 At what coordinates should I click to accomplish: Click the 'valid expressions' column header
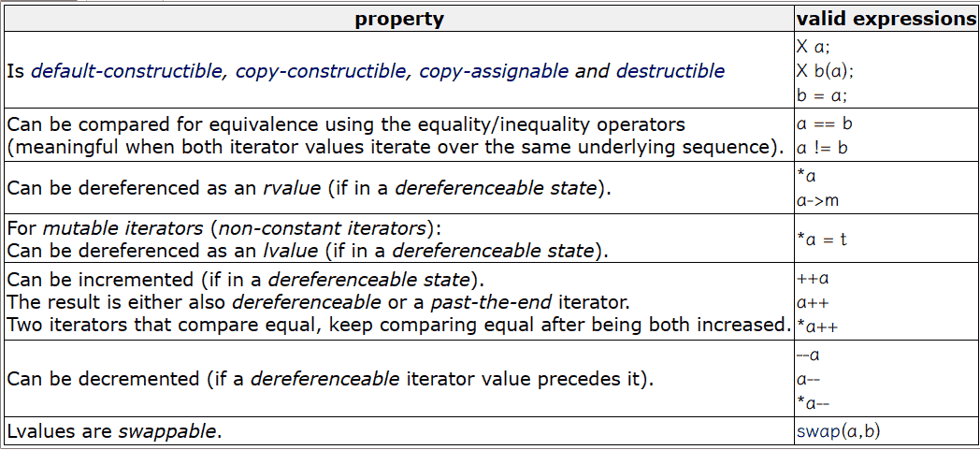[887, 19]
